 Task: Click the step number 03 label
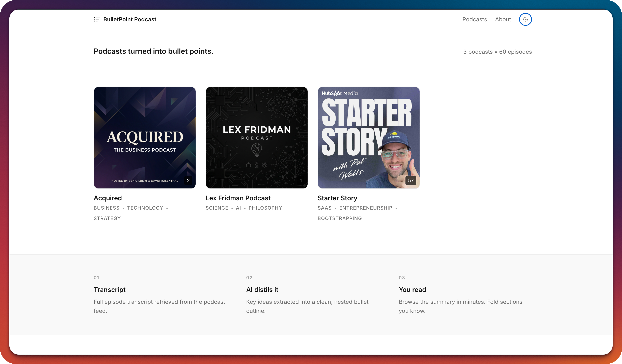(x=402, y=278)
